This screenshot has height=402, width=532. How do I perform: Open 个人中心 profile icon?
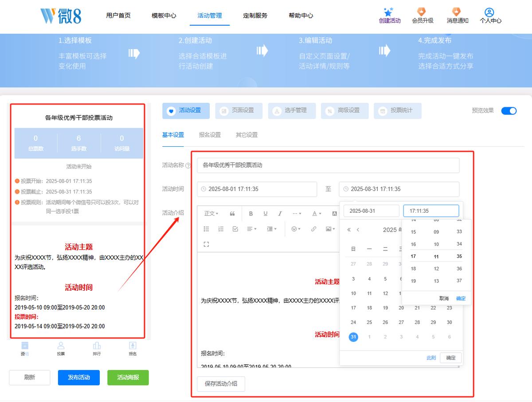click(x=489, y=12)
